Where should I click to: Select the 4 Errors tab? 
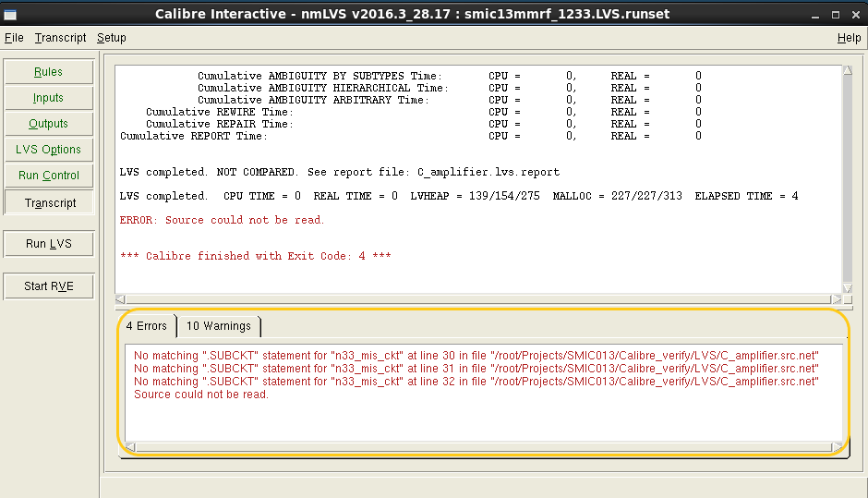[x=146, y=326]
